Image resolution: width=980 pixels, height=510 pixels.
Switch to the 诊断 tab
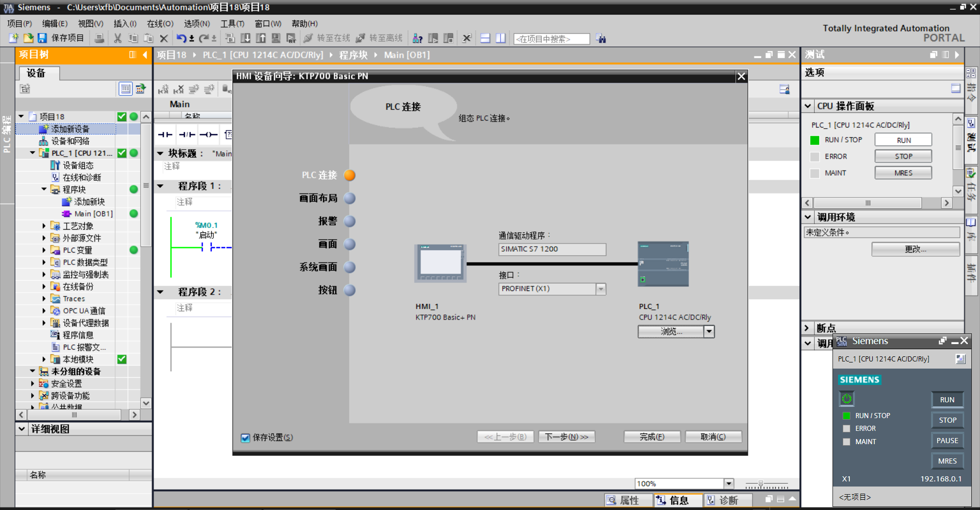[723, 500]
